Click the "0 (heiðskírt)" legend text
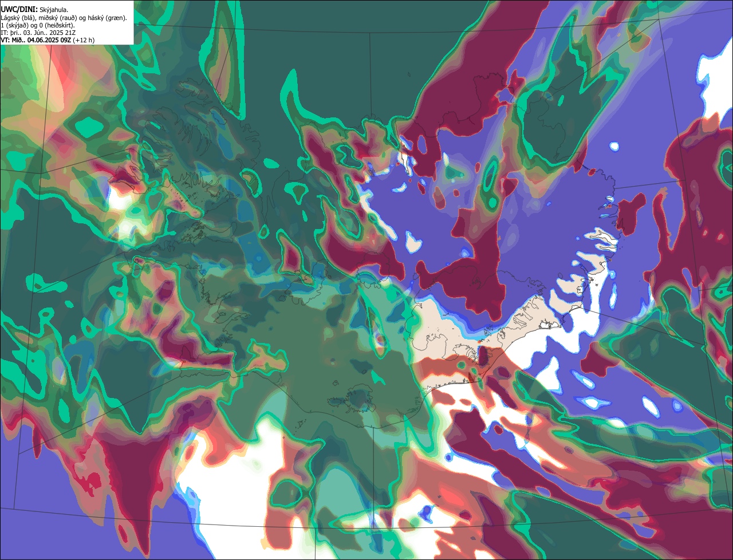 click(56, 25)
